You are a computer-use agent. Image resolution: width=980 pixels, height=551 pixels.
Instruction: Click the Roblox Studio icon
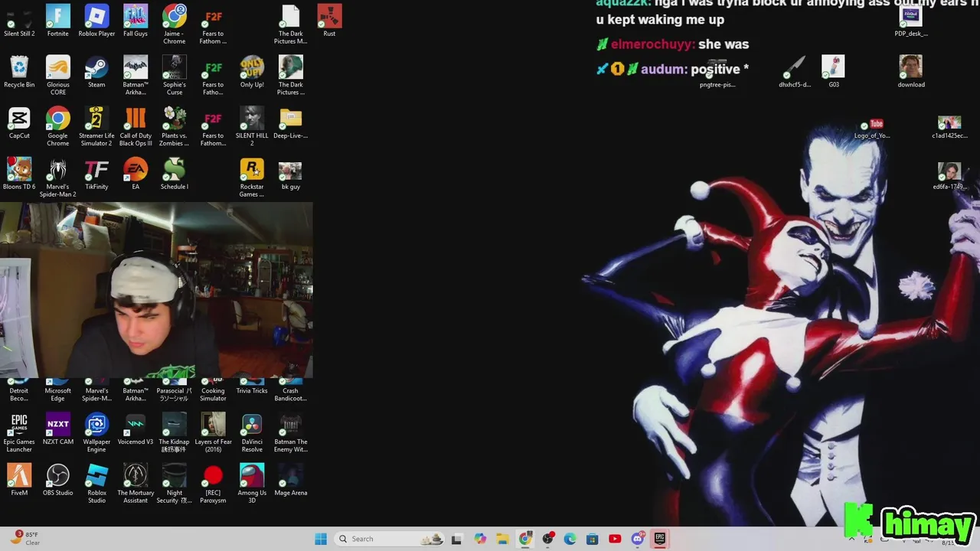(x=96, y=484)
